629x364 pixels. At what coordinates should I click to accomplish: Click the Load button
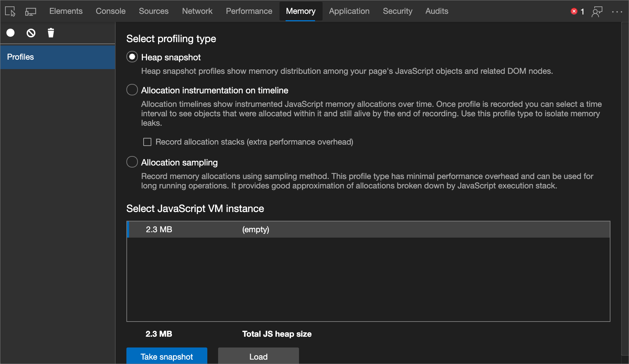click(x=258, y=356)
